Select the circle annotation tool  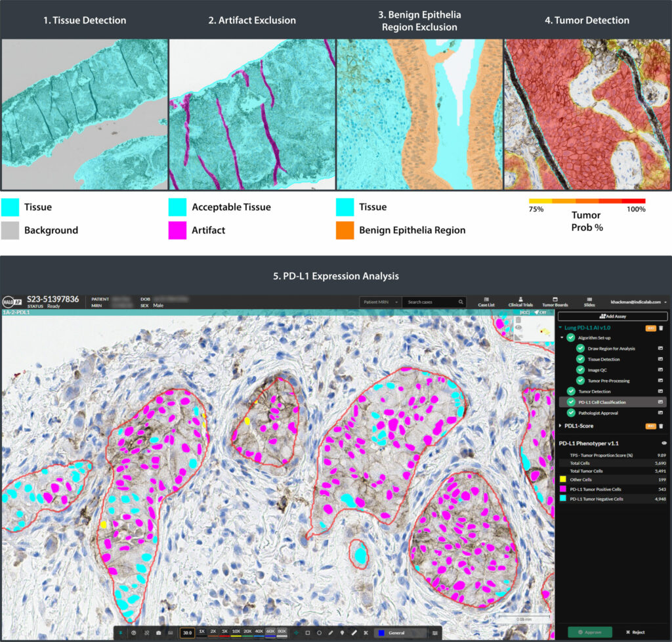point(319,632)
